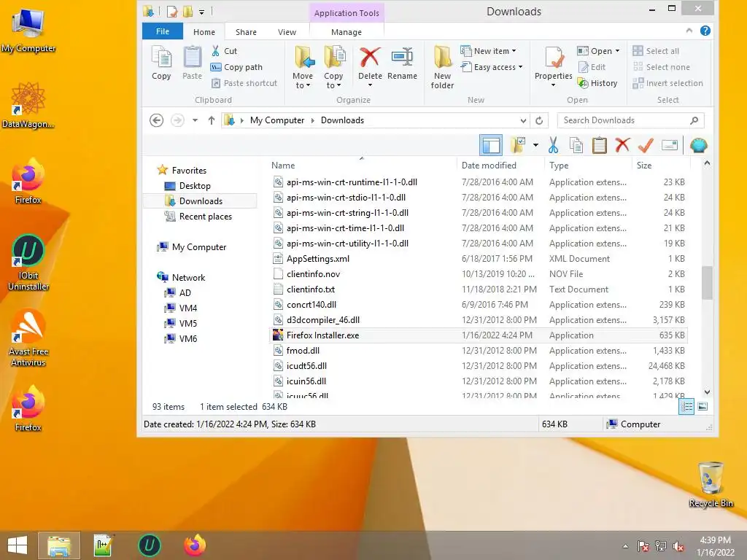
Task: Open IObit Uninstaller taskbar icon
Action: pyautogui.click(x=149, y=545)
